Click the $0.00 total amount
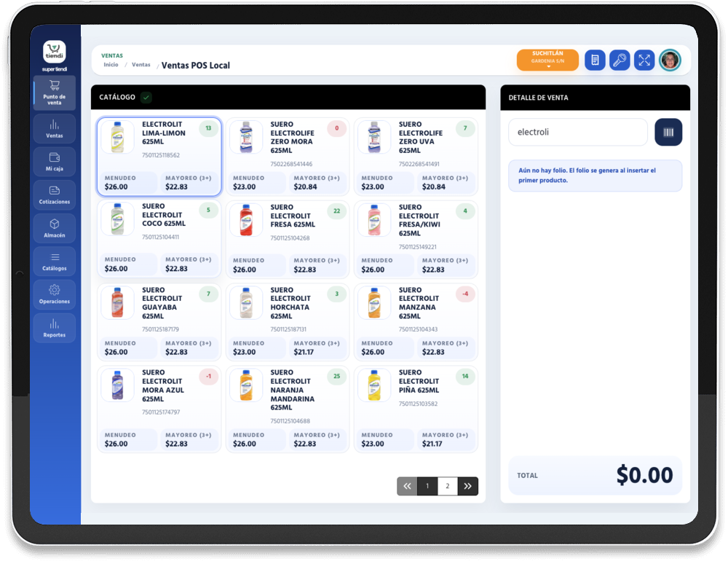 644,475
